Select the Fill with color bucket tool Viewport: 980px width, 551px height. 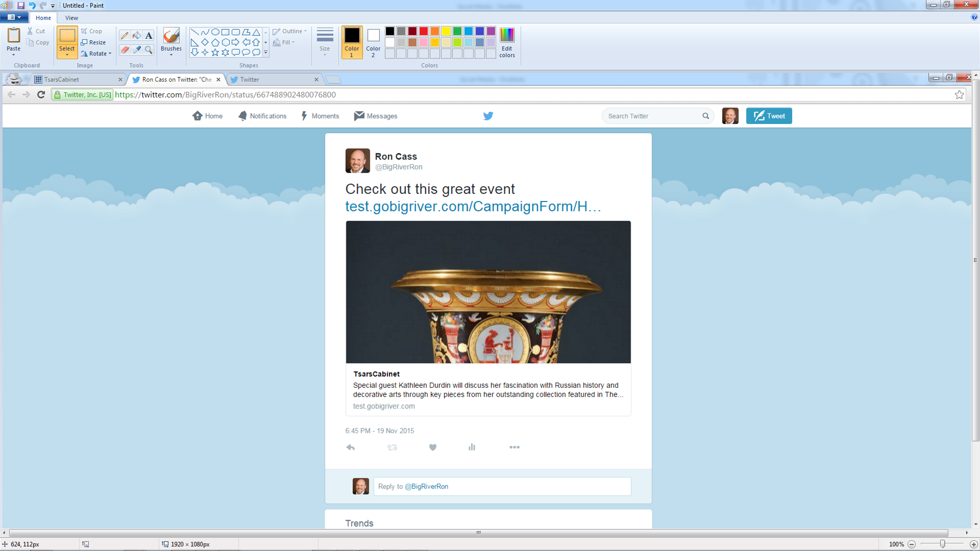137,36
